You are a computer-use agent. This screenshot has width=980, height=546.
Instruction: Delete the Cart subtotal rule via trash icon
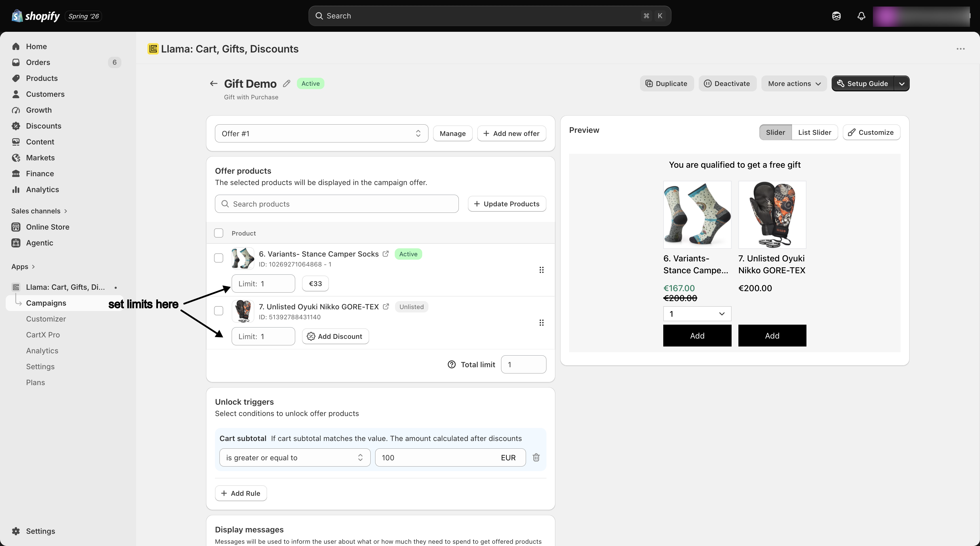tap(536, 457)
